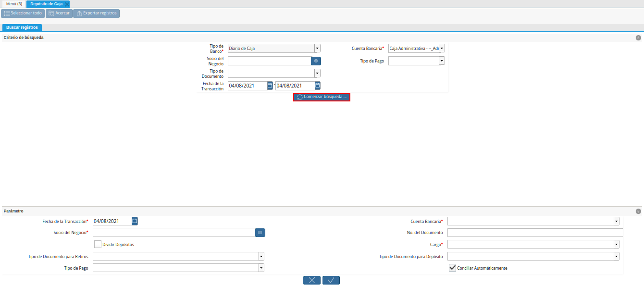Click the Comenzar búsqueda button

322,97
